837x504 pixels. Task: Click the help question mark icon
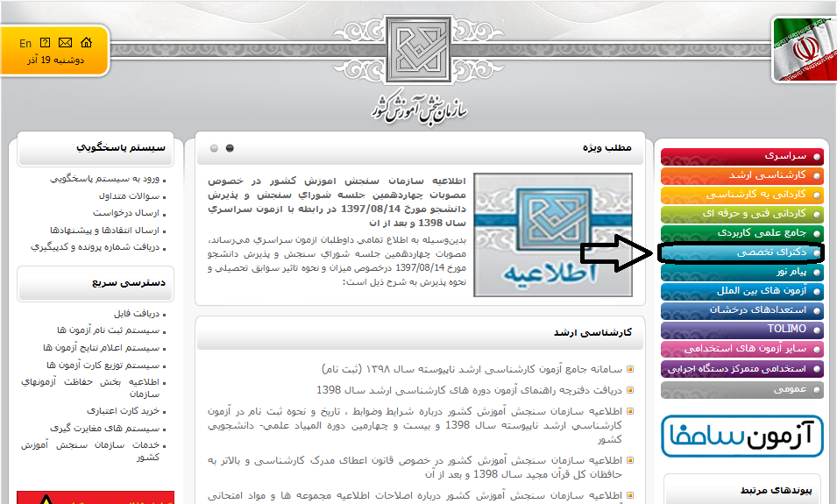(46, 43)
